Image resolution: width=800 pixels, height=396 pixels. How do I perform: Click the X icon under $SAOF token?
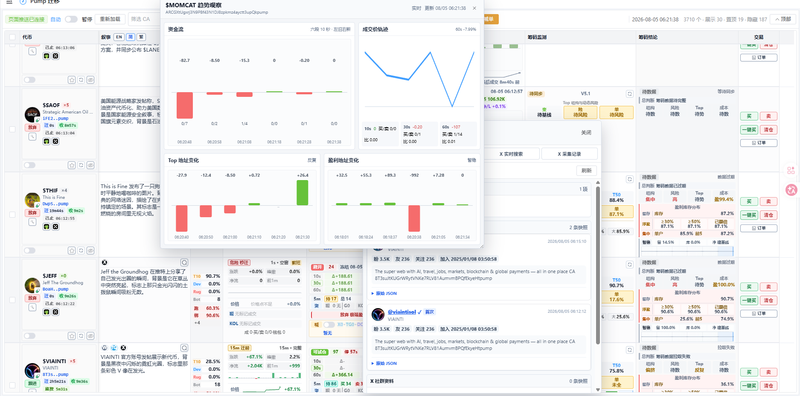coord(56,141)
